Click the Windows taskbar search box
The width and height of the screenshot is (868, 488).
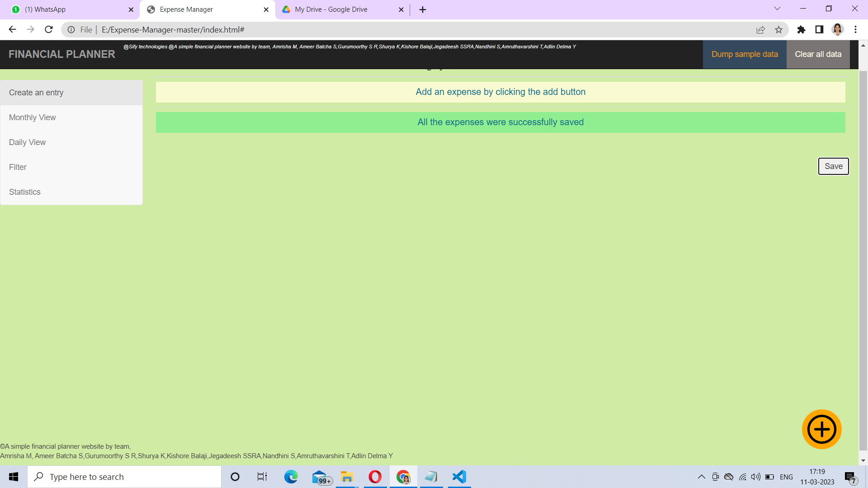pos(124,477)
